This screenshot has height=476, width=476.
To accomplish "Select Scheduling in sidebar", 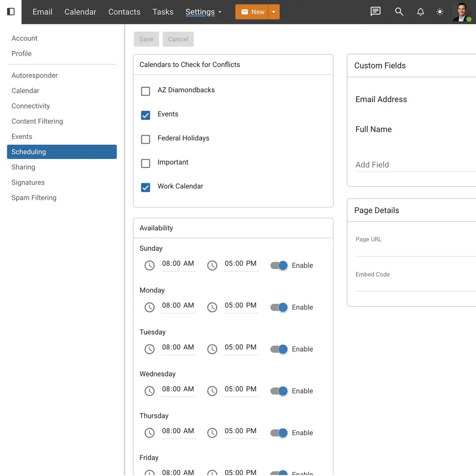I will point(62,152).
